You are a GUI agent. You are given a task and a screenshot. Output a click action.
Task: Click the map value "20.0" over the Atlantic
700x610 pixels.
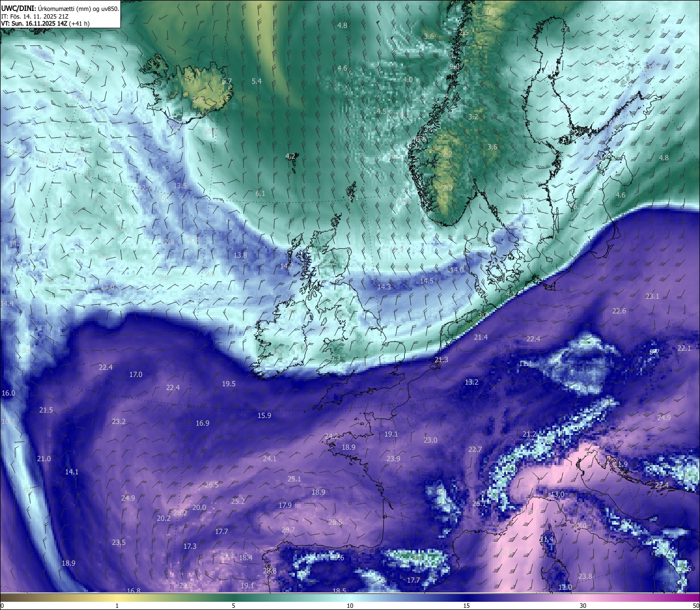coord(199,507)
